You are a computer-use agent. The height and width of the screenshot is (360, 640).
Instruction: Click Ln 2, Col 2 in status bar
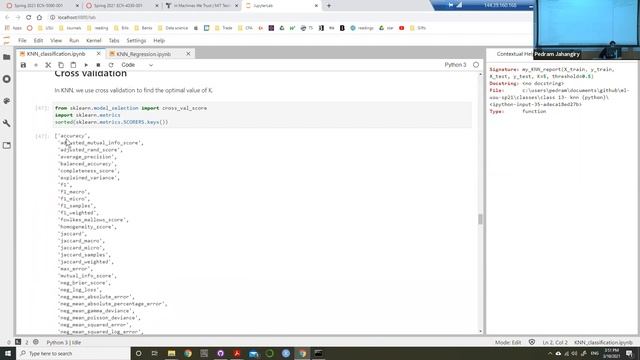tap(555, 342)
